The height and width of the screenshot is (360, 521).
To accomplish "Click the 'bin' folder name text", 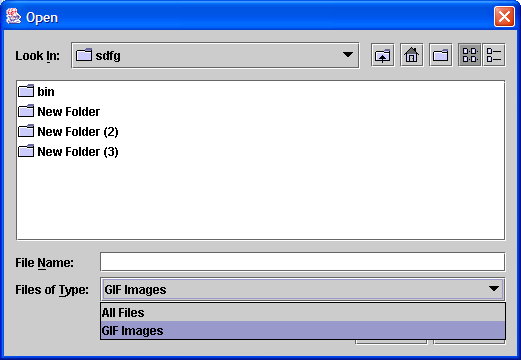I will [46, 92].
